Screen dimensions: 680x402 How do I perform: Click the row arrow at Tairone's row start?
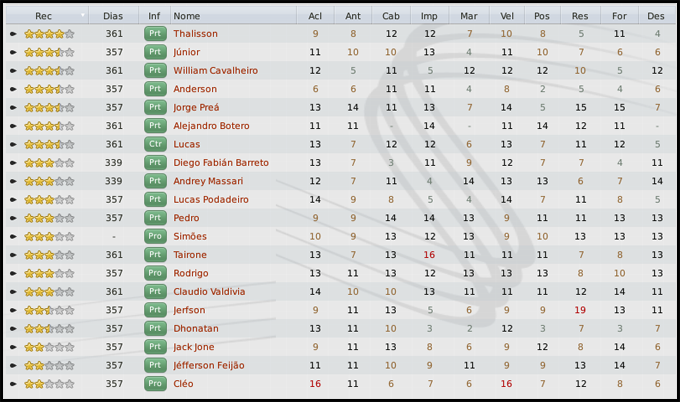click(x=13, y=255)
